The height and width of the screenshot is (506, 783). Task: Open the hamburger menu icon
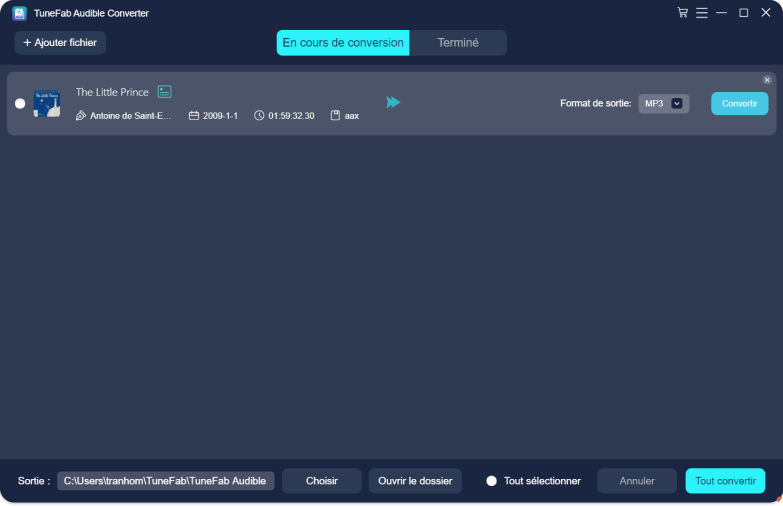coord(702,13)
